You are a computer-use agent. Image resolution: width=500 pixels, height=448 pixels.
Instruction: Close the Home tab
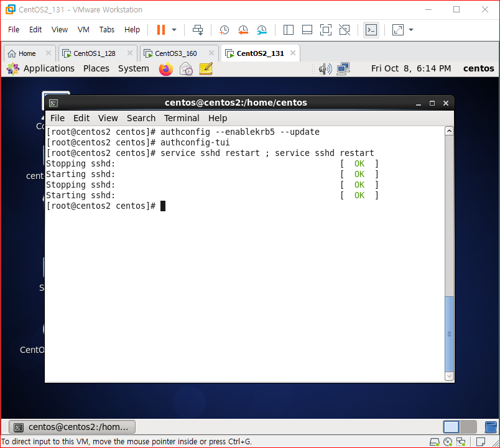pyautogui.click(x=48, y=53)
